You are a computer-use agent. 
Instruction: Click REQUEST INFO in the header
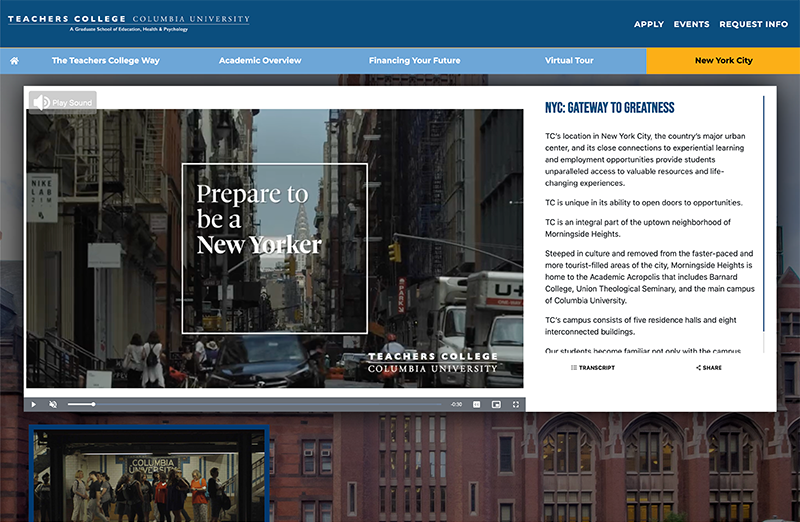pos(754,24)
